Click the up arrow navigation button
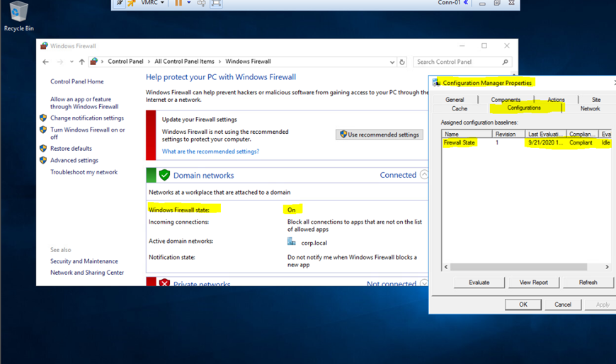The width and height of the screenshot is (616, 364). [x=81, y=62]
